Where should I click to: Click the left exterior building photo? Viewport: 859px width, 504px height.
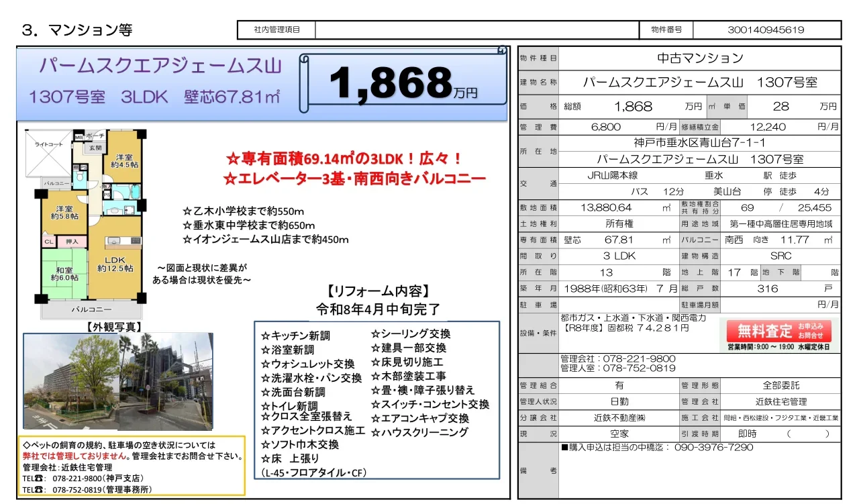point(70,381)
